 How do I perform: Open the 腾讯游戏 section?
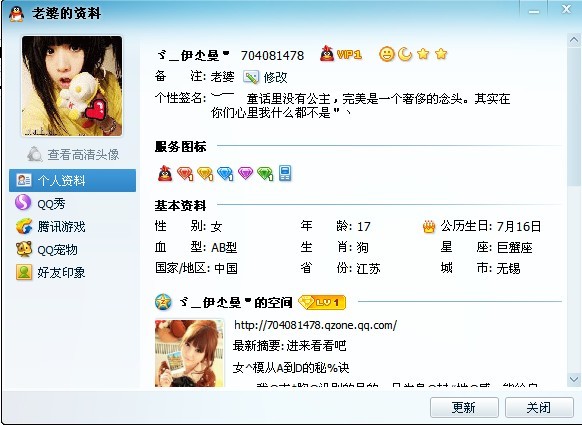[x=50, y=226]
